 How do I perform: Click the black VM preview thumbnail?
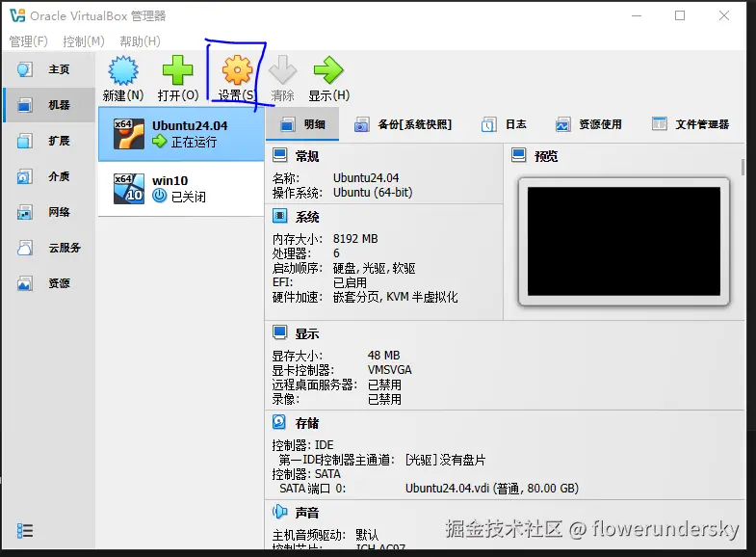pos(624,241)
